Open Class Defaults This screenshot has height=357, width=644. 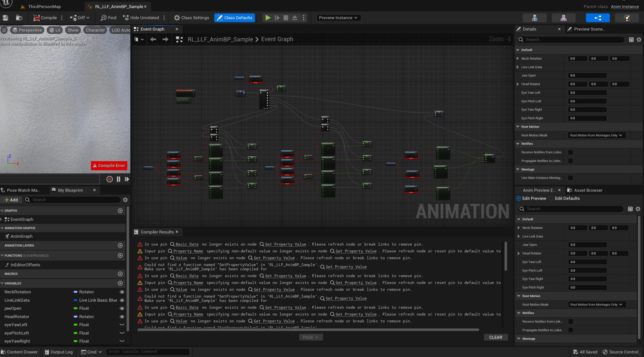234,18
